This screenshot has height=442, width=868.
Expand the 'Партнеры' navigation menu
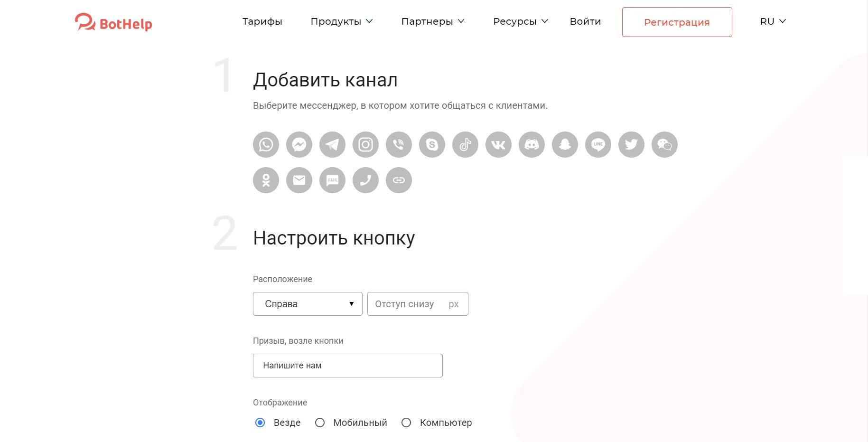(x=432, y=21)
